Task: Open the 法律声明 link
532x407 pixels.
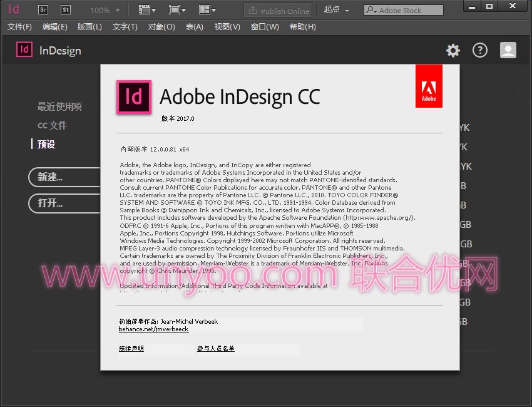Action: pyautogui.click(x=131, y=349)
